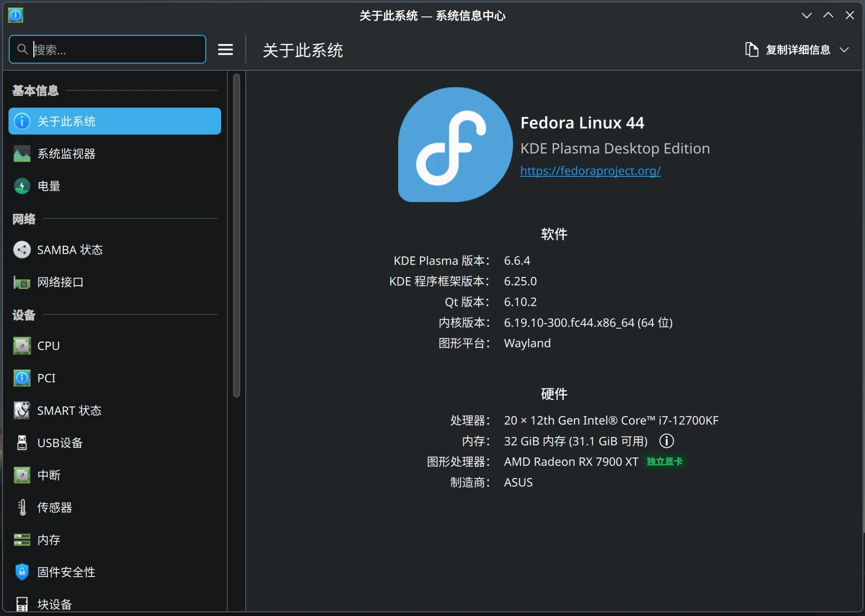
Task: Open the 内存 sidebar entry
Action: (114, 540)
